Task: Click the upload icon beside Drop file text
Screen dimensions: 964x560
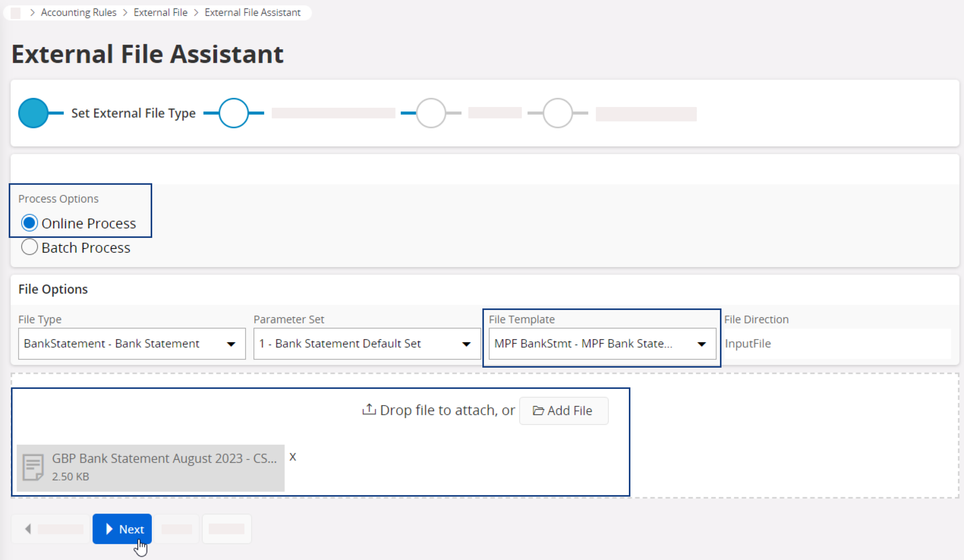Action: pos(369,410)
